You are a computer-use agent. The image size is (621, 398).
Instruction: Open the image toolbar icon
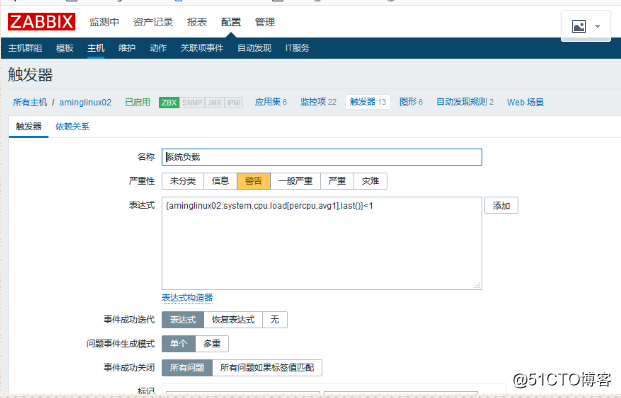point(579,27)
